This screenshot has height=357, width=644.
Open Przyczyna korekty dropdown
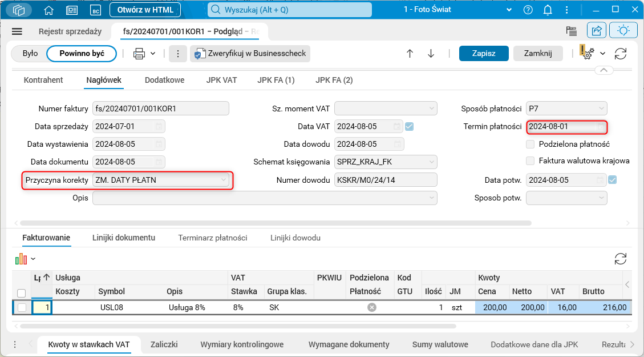point(223,180)
